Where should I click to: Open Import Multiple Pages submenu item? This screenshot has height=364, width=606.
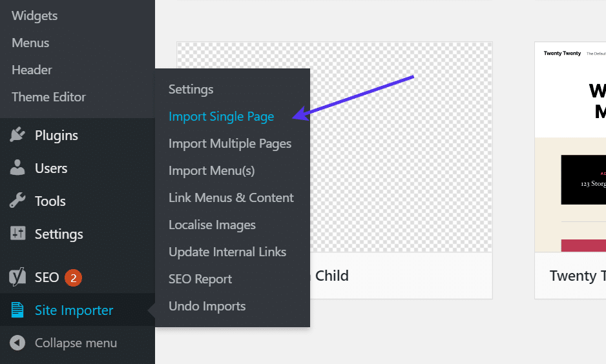[229, 143]
